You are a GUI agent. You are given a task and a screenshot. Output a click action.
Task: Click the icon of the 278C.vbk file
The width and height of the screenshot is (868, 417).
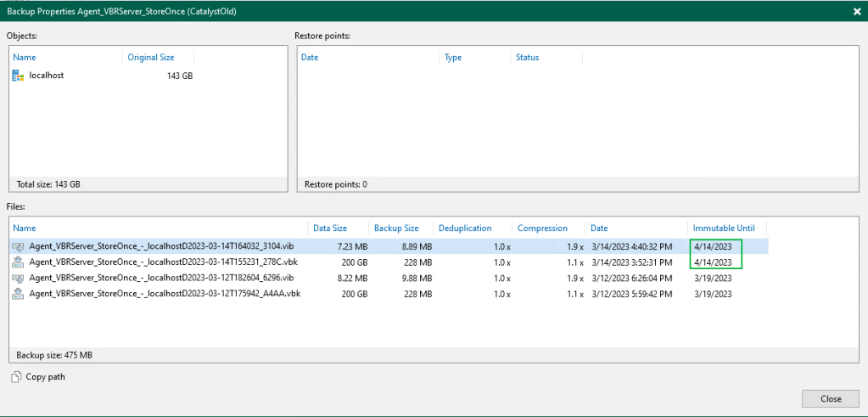(x=19, y=262)
